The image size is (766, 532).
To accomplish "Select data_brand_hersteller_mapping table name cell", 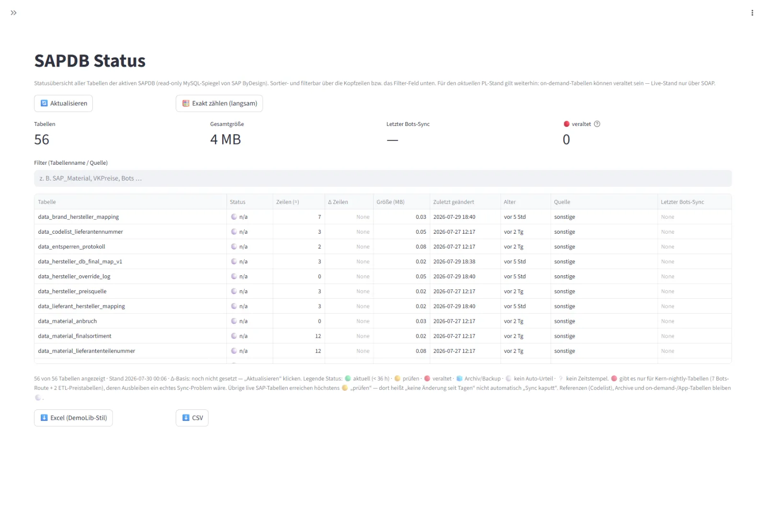I will click(x=130, y=217).
